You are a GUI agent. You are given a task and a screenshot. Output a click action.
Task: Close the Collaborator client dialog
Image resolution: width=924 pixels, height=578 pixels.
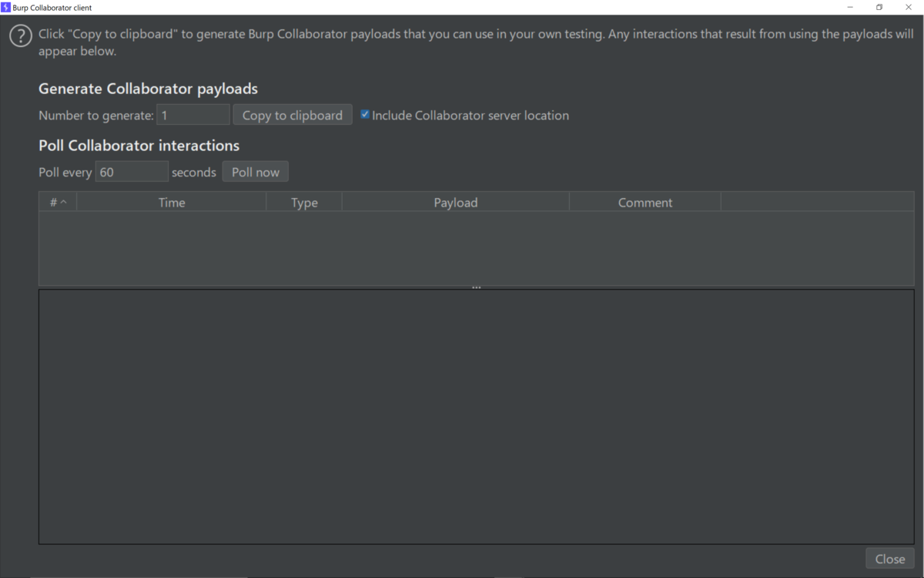click(890, 559)
